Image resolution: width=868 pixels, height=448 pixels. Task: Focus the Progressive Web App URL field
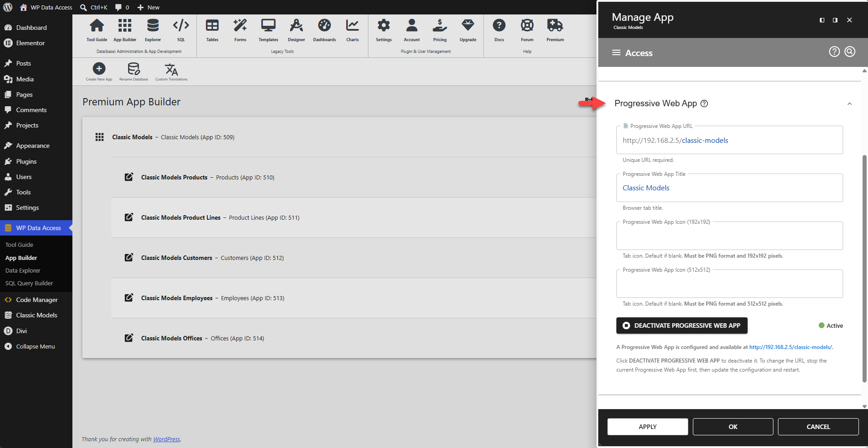(x=730, y=140)
